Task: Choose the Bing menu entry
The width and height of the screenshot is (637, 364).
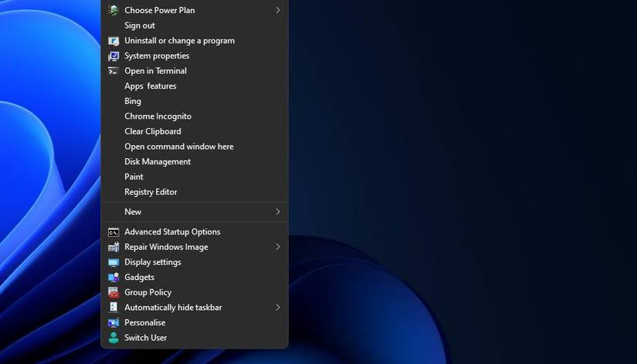Action: [133, 102]
